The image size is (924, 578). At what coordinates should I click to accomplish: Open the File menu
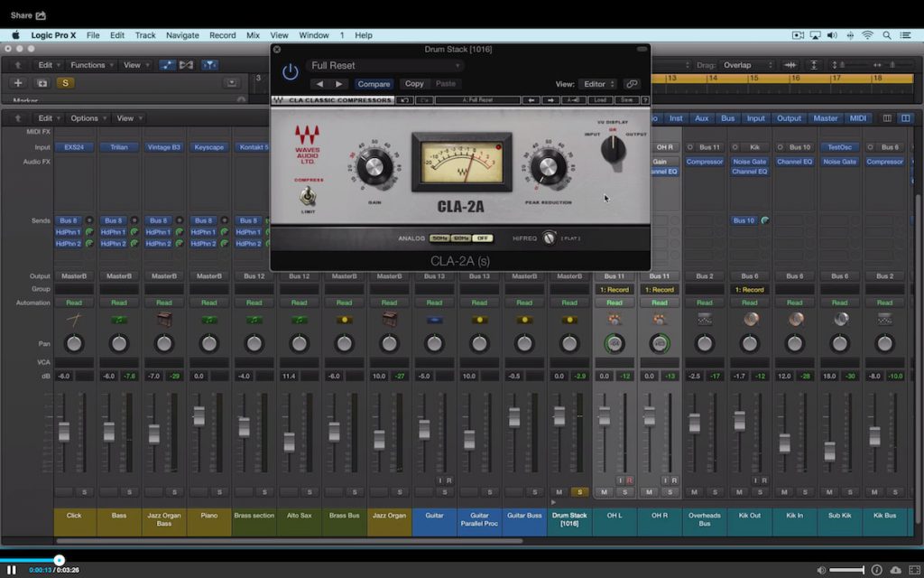93,35
